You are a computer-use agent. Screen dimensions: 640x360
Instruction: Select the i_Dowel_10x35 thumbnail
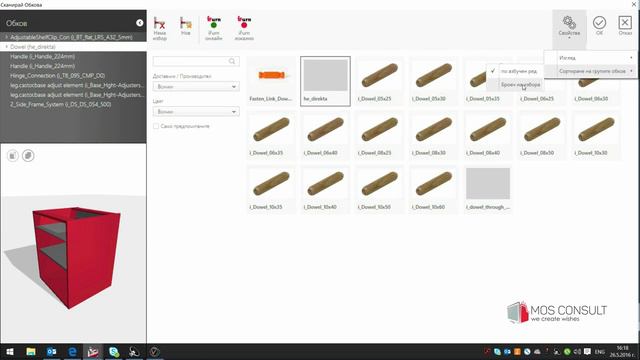pos(271,190)
